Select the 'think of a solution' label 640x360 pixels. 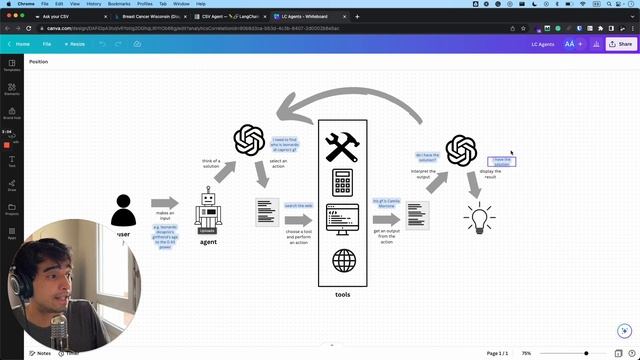211,163
